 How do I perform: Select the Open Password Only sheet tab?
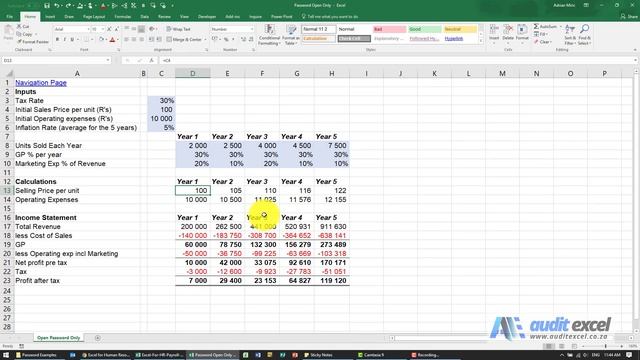58,338
